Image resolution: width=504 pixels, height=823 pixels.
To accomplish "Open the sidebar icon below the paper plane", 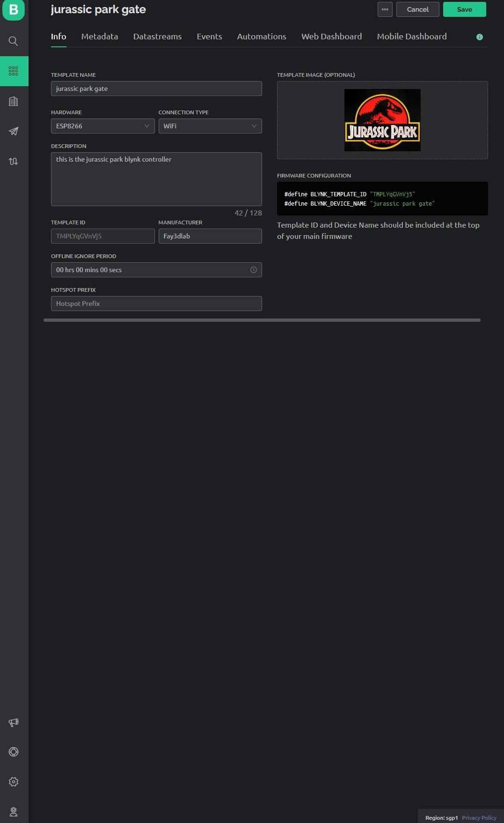I will [x=14, y=161].
